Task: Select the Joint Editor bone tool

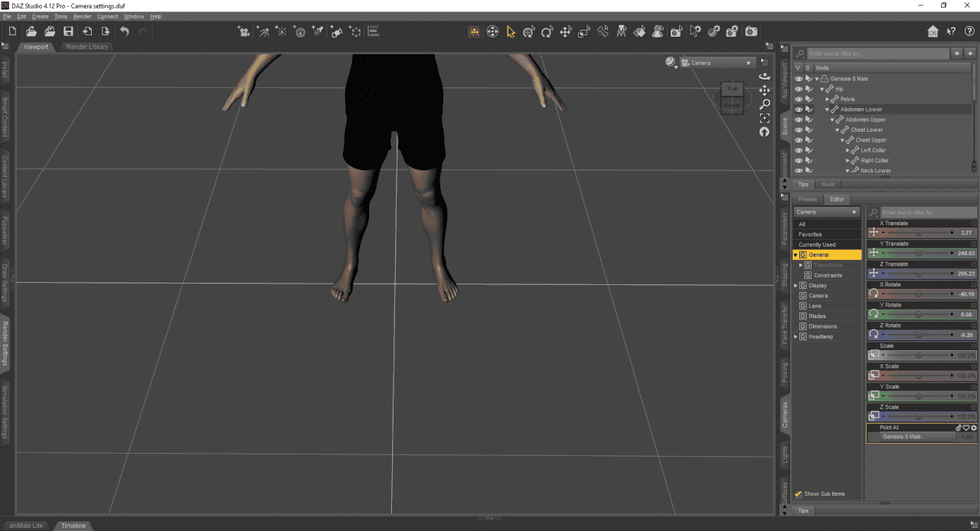Action: pos(603,31)
